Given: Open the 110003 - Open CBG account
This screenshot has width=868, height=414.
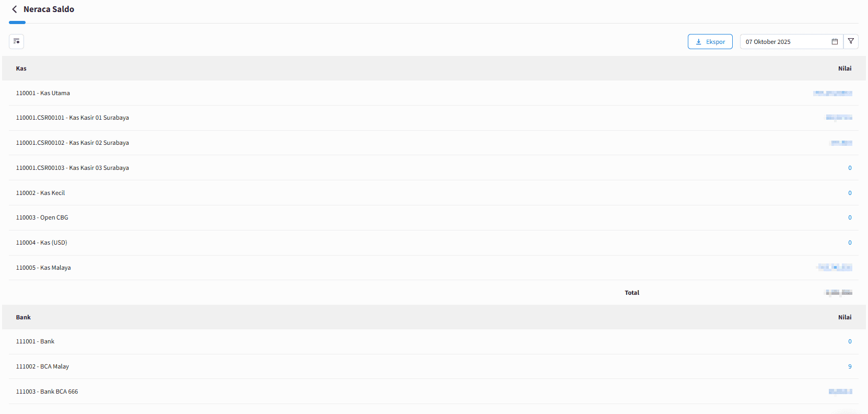Looking at the screenshot, I should click(42, 217).
